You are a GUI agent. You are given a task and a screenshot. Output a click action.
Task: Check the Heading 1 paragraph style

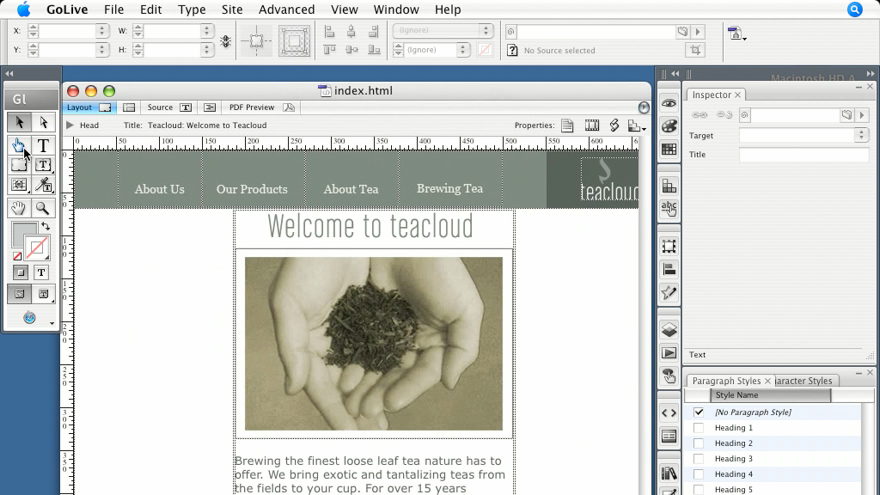[x=698, y=428]
